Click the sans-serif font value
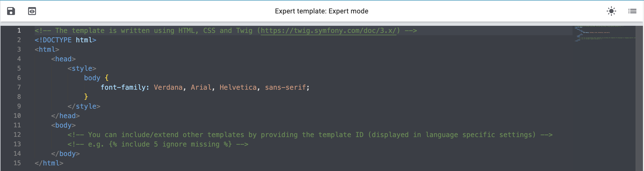Screen dimensions: 644x171 (x=285, y=87)
